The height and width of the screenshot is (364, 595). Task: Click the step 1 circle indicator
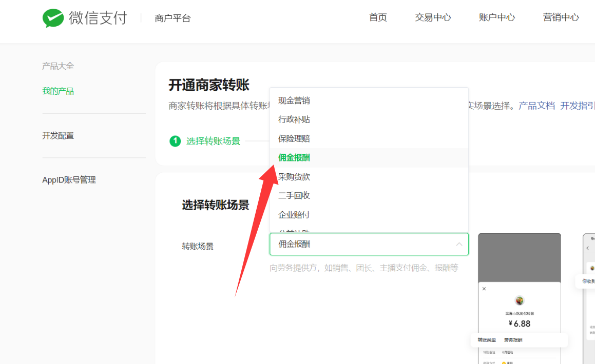[175, 141]
